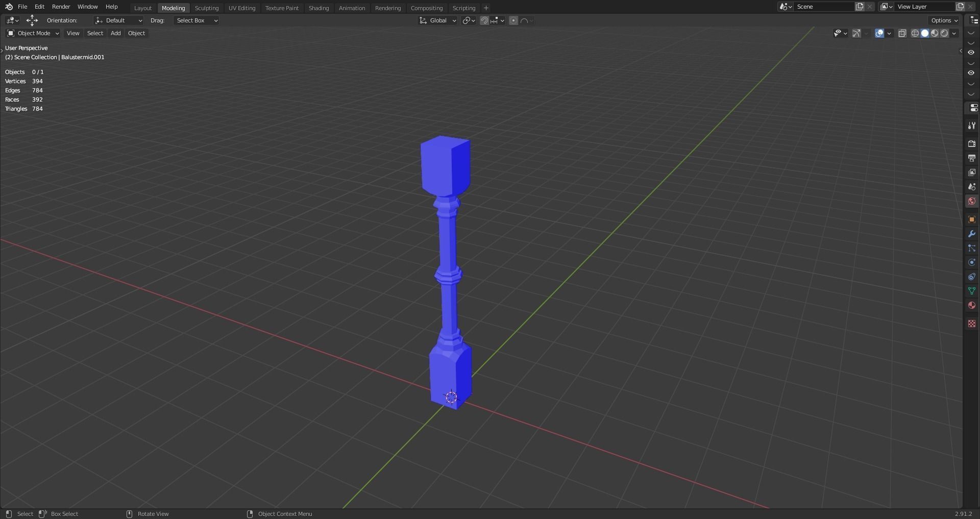This screenshot has width=980, height=519.
Task: Open the pivot point dropdown
Action: point(469,20)
